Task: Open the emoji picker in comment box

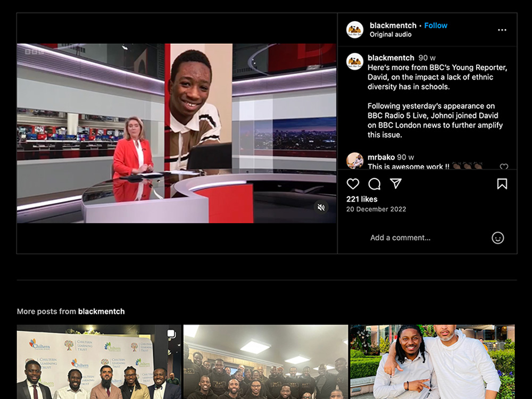Action: point(498,238)
